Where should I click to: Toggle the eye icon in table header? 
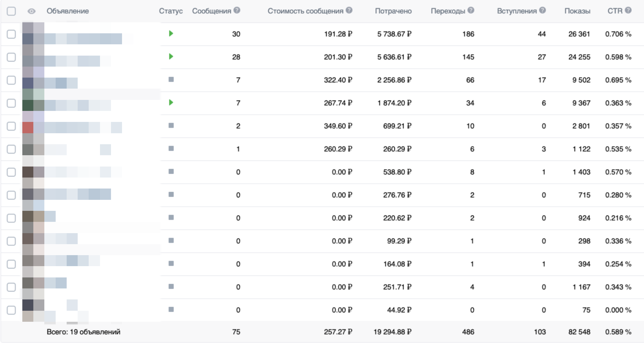[31, 11]
